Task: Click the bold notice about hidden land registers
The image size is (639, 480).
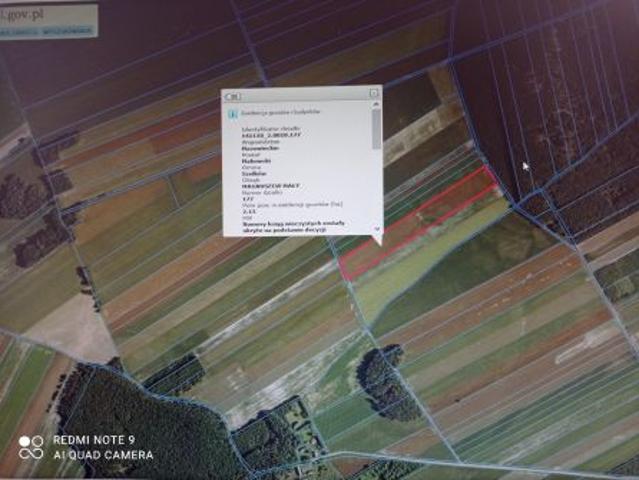Action: [293, 227]
